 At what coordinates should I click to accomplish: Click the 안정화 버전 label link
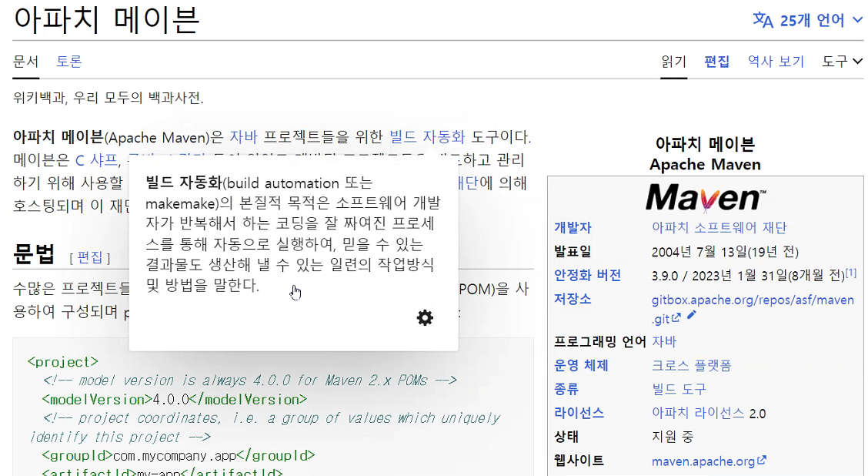(x=587, y=275)
